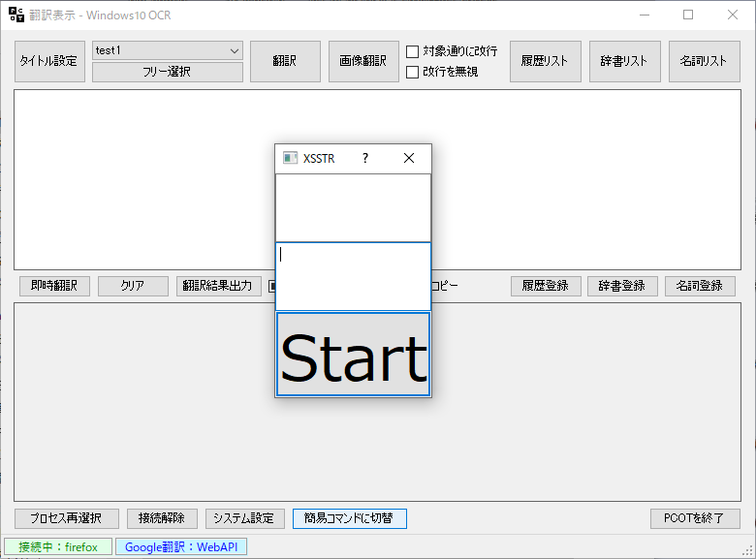Click the 履歴登録 button
756x559 pixels.
[x=546, y=286]
